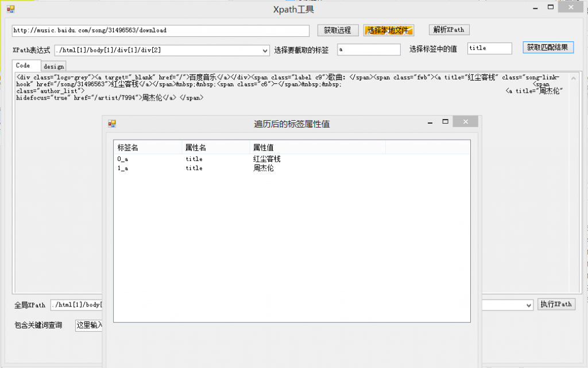Click the 获取远程 button
This screenshot has height=368, width=588.
point(338,30)
